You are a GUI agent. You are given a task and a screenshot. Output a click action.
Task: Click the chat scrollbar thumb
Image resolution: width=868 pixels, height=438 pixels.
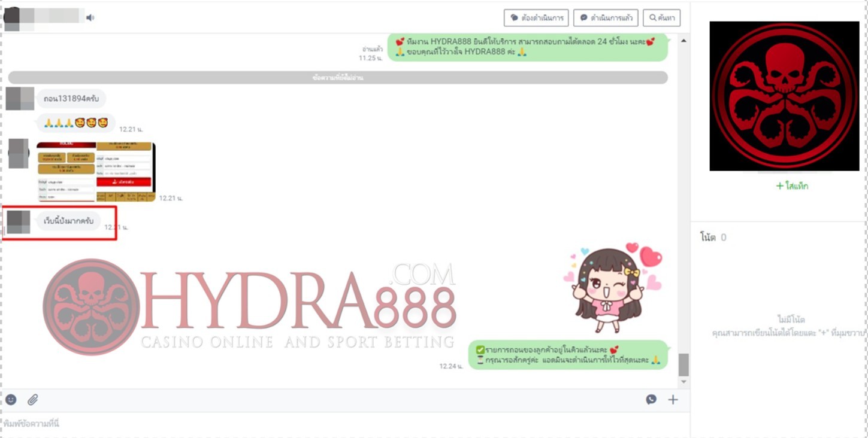(x=683, y=364)
